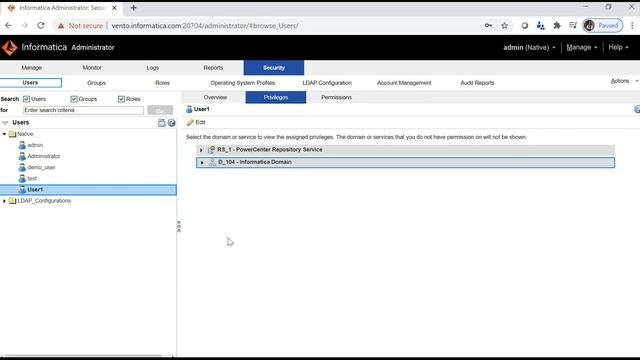Image resolution: width=640 pixels, height=360 pixels.
Task: Select User1 in the users tree
Action: tap(88, 190)
